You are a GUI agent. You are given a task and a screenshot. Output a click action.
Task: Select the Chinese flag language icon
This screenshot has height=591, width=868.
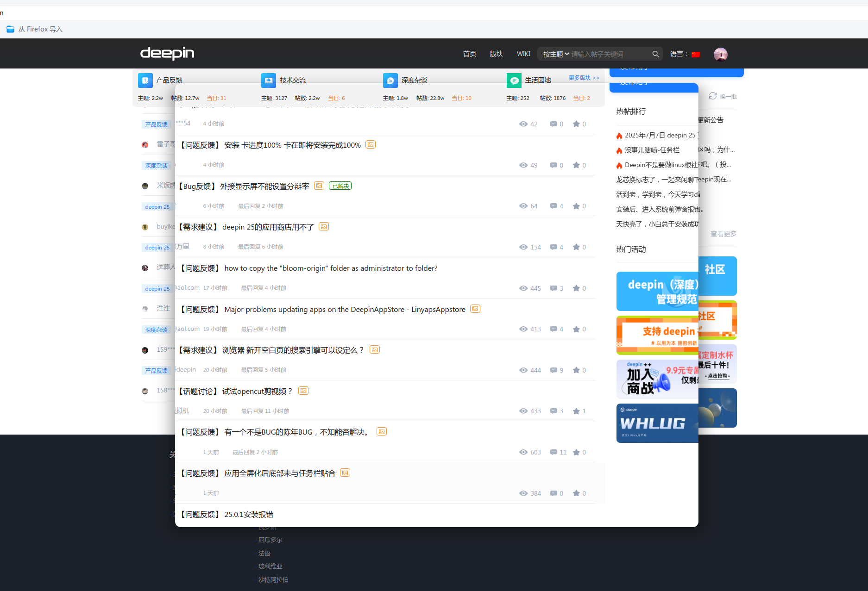tap(695, 54)
